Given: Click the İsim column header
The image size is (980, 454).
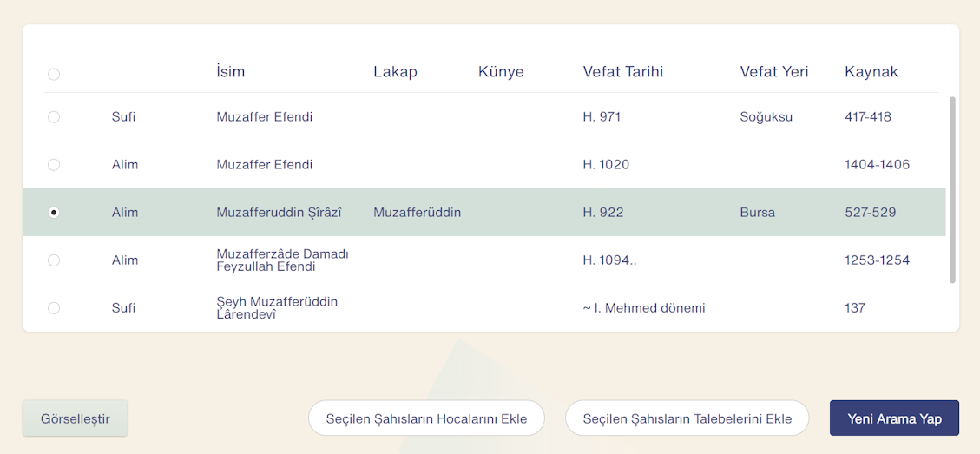Looking at the screenshot, I should [231, 72].
